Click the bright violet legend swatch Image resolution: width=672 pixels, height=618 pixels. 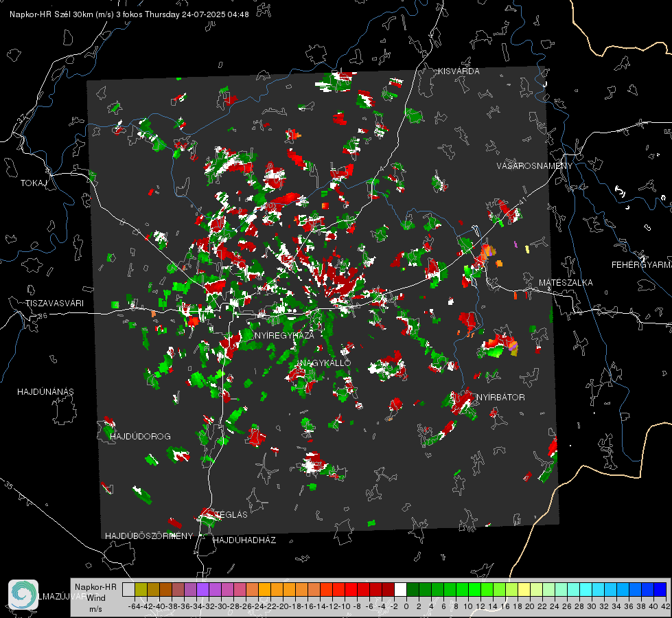pos(202,589)
